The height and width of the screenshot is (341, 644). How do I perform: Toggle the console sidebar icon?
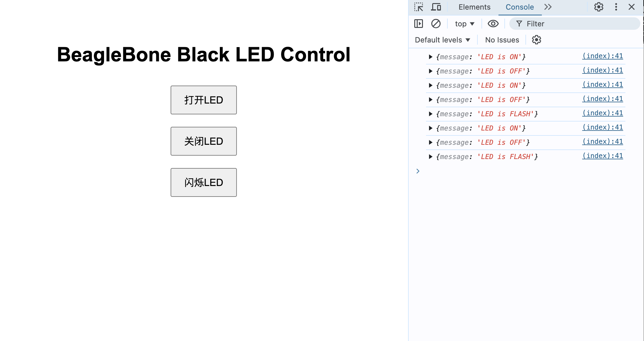tap(419, 24)
